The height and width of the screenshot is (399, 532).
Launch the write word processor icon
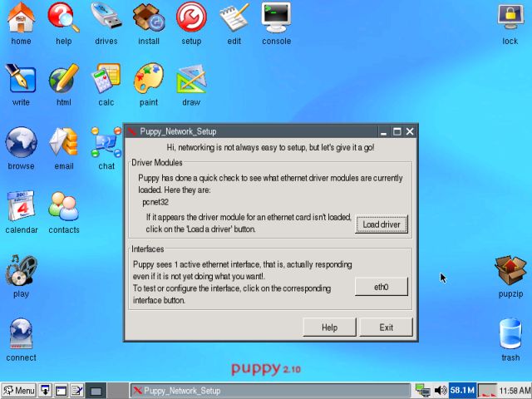[21, 79]
